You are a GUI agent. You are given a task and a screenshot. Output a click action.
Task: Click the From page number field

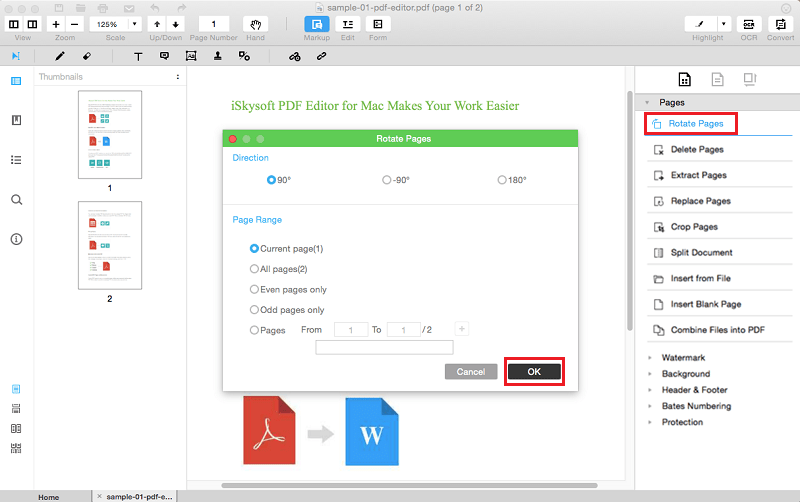351,330
